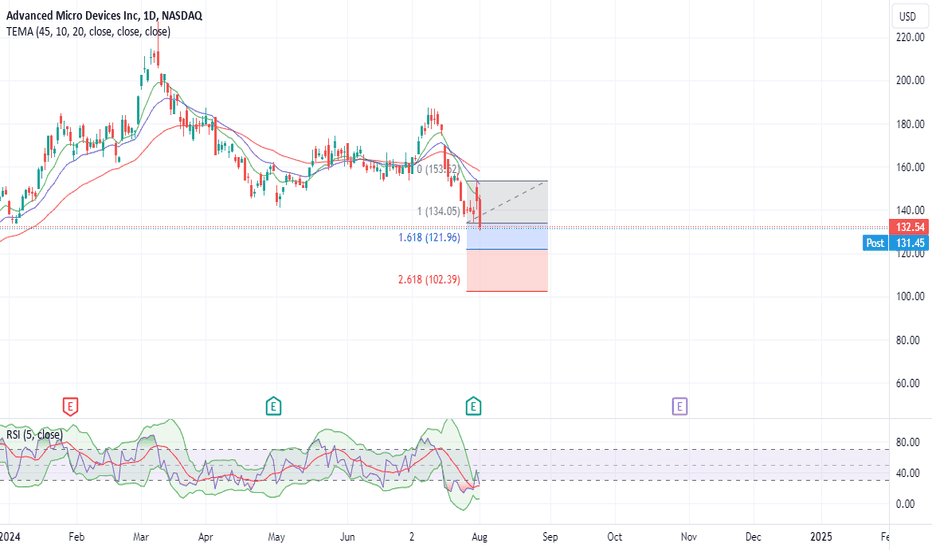The width and height of the screenshot is (932, 550).
Task: Click the Jun label on time axis
Action: pos(347,537)
